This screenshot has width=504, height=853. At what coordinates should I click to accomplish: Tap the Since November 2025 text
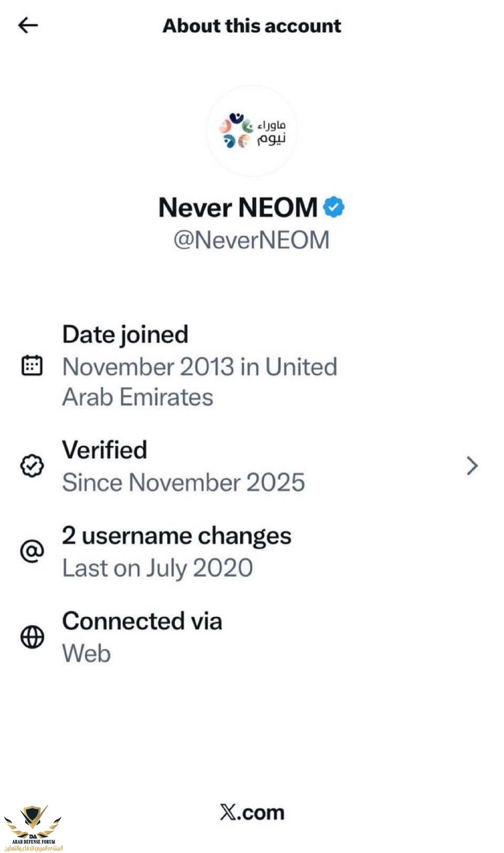[183, 483]
